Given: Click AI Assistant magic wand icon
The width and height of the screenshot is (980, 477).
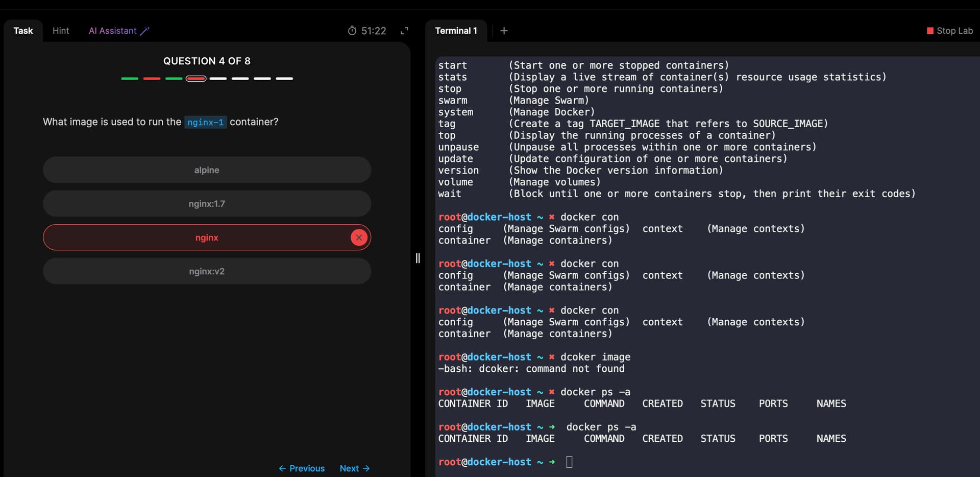Looking at the screenshot, I should pyautogui.click(x=144, y=31).
